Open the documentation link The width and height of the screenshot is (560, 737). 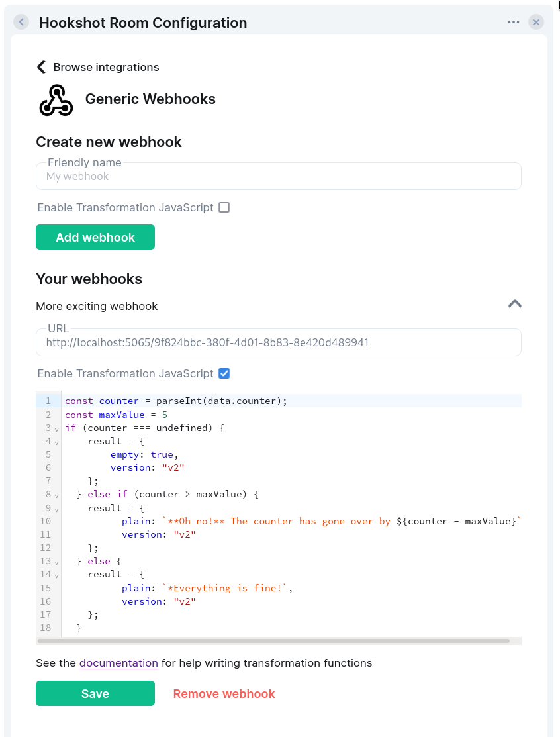click(118, 663)
